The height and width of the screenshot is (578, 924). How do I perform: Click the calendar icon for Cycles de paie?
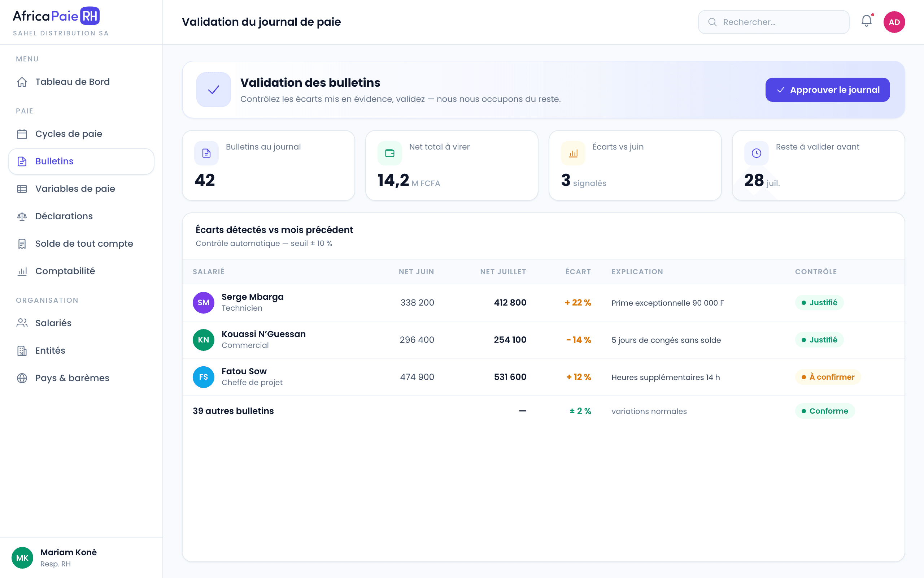22,134
